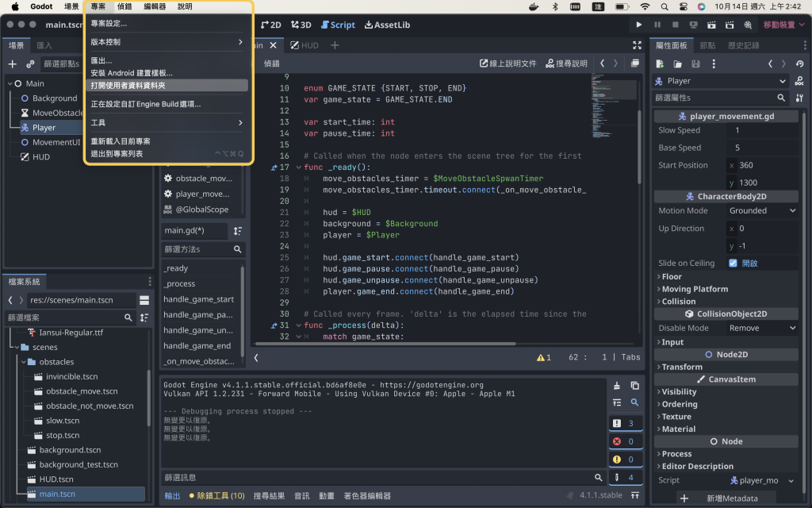Open inspector property tools icon

coord(799,98)
